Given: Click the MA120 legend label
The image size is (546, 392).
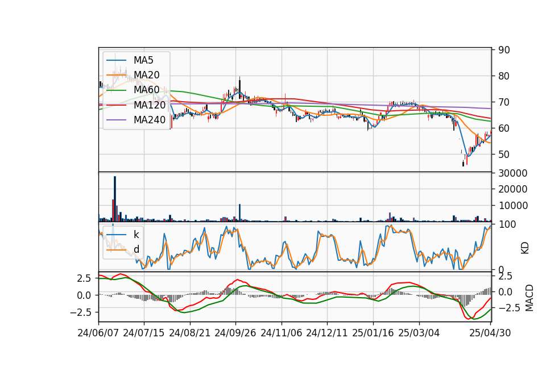Looking at the screenshot, I should pyautogui.click(x=150, y=105).
